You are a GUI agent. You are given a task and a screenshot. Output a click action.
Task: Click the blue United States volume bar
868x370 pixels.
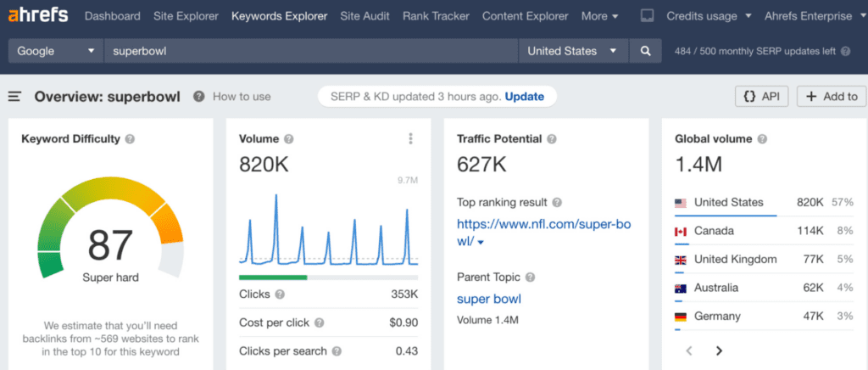click(726, 216)
